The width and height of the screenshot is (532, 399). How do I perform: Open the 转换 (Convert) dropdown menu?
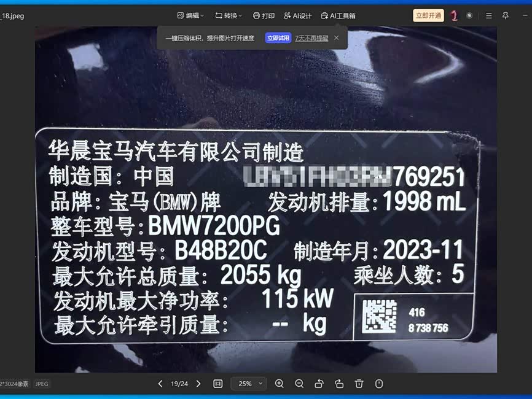[x=229, y=15]
